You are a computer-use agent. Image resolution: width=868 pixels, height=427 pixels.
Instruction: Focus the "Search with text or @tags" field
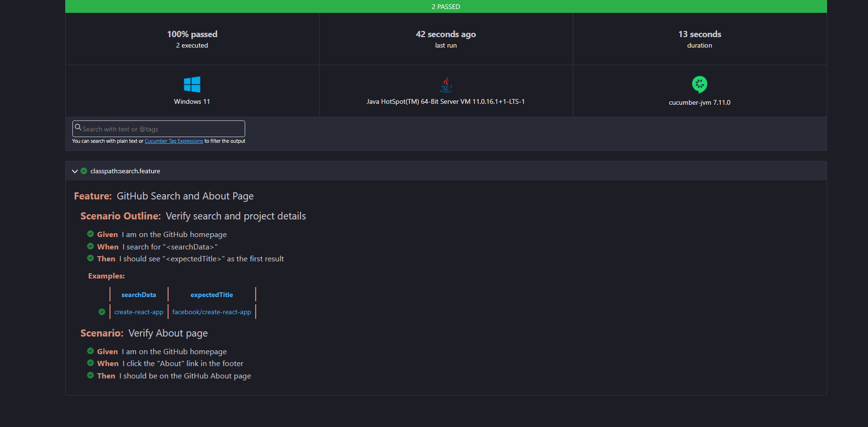point(159,129)
